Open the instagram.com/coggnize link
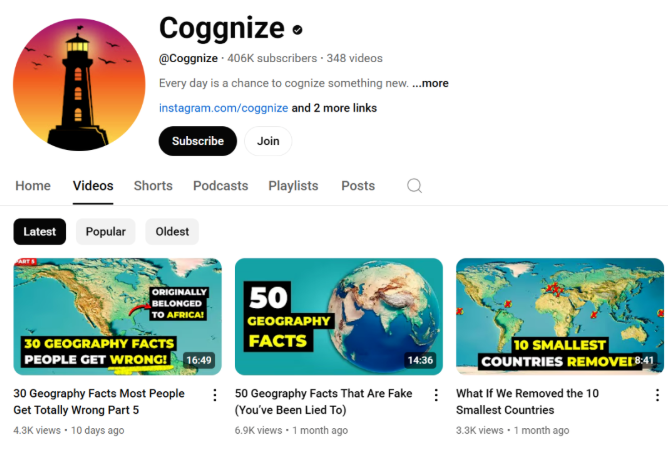668x453 pixels. click(x=224, y=108)
